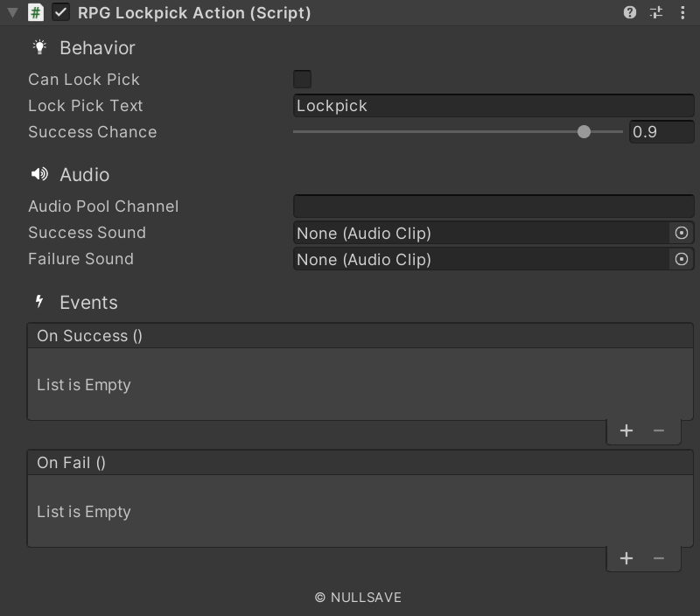The height and width of the screenshot is (616, 700).
Task: Add a listener to On Fail event
Action: [626, 558]
